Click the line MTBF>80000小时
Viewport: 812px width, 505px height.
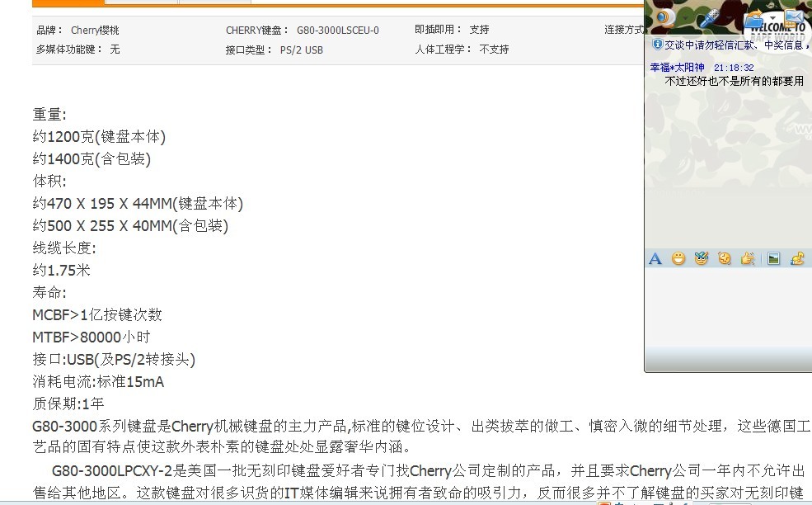[92, 337]
